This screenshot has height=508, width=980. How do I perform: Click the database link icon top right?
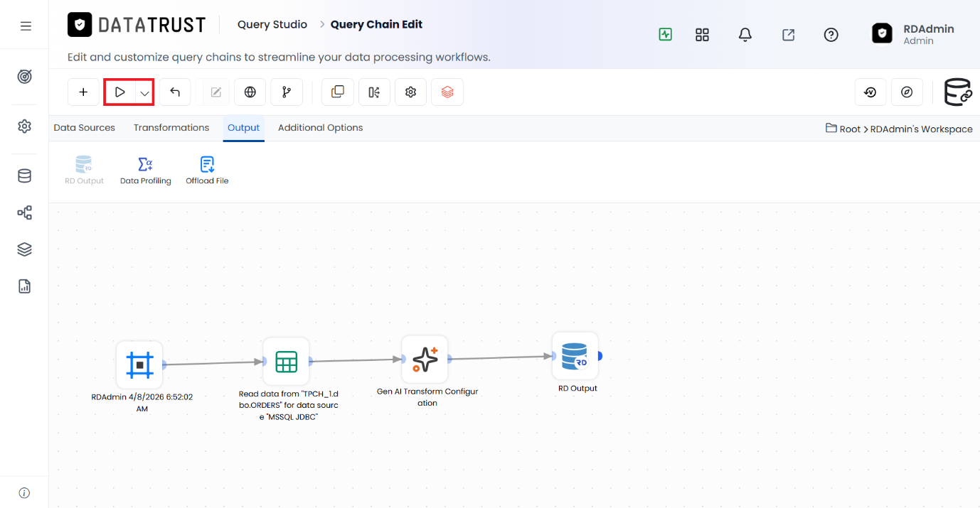[958, 92]
